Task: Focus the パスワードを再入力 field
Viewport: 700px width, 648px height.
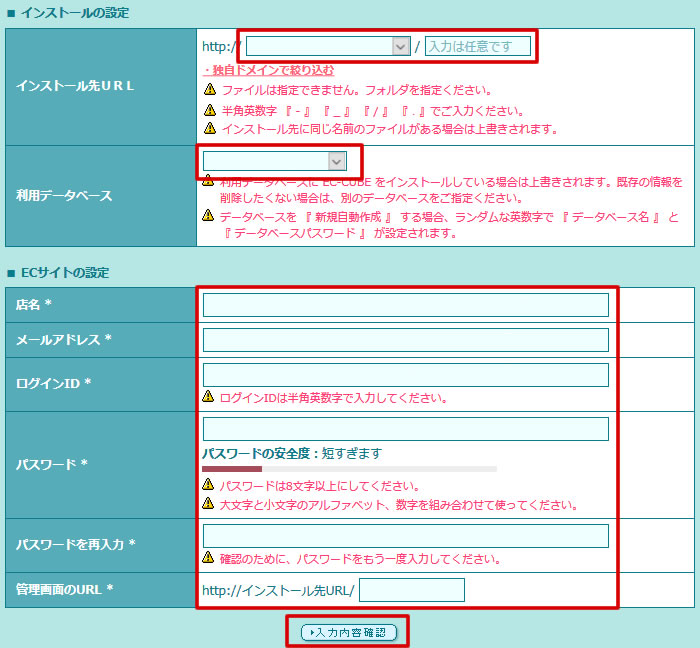Action: click(x=405, y=536)
